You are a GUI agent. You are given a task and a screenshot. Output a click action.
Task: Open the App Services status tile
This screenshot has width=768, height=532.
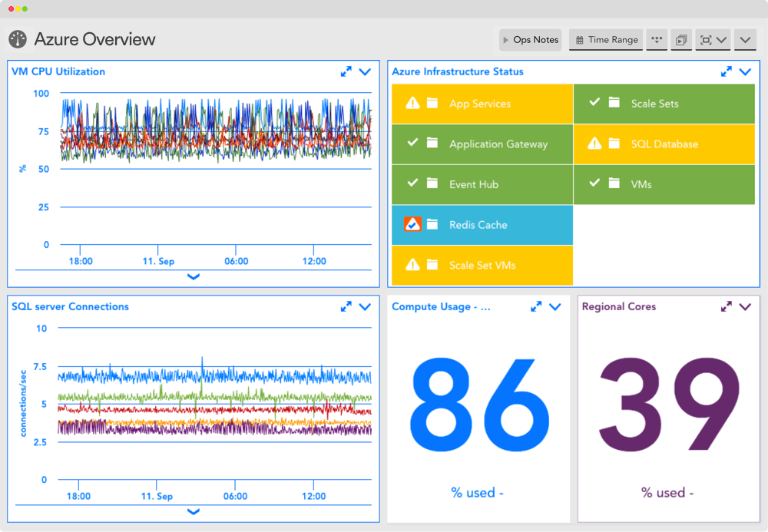(482, 104)
